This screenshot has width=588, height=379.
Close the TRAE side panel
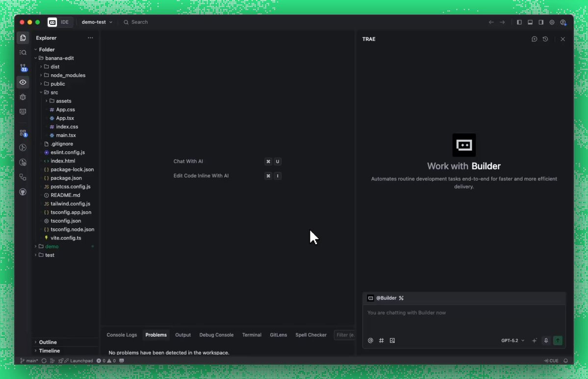pos(563,39)
